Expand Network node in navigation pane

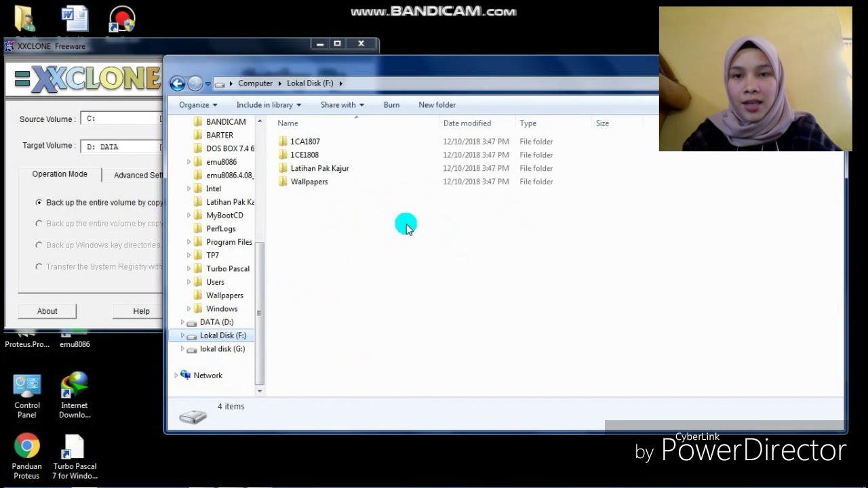(x=176, y=375)
